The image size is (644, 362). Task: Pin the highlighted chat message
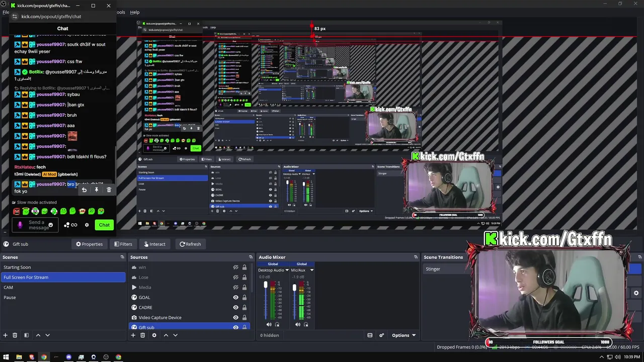click(97, 190)
